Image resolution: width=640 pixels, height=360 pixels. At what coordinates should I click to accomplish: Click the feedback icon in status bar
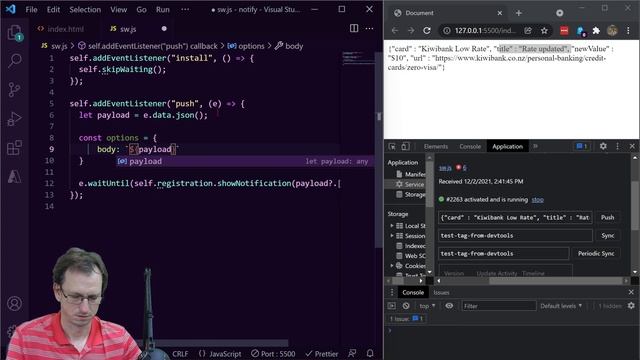(352, 353)
